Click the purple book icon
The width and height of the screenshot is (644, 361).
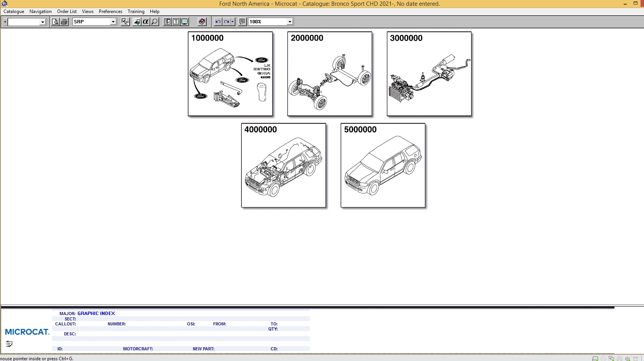(202, 22)
